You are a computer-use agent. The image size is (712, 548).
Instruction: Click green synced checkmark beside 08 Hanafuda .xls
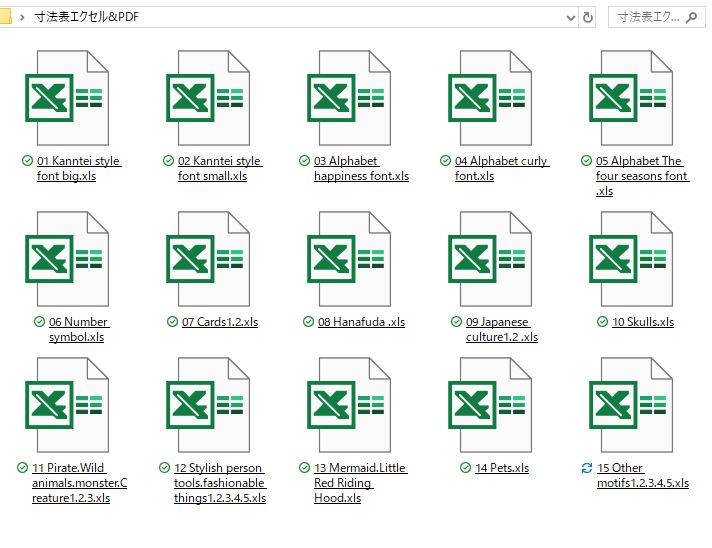coord(308,321)
